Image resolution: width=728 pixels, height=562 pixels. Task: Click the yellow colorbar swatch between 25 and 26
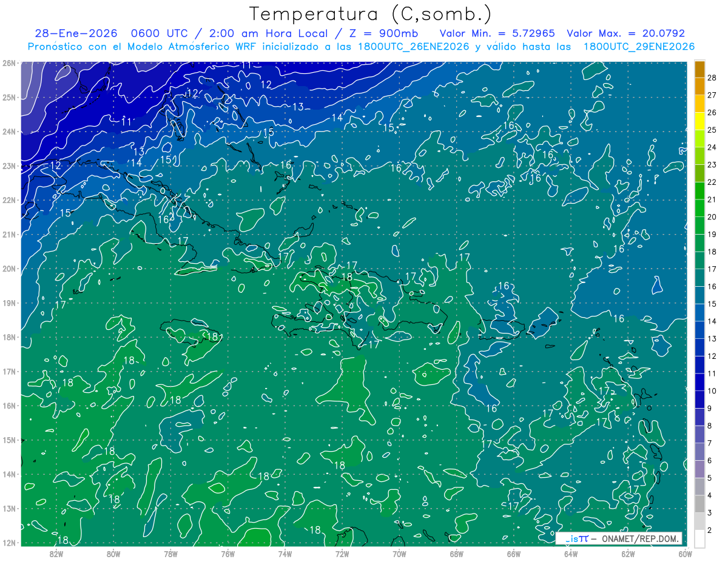(x=699, y=121)
